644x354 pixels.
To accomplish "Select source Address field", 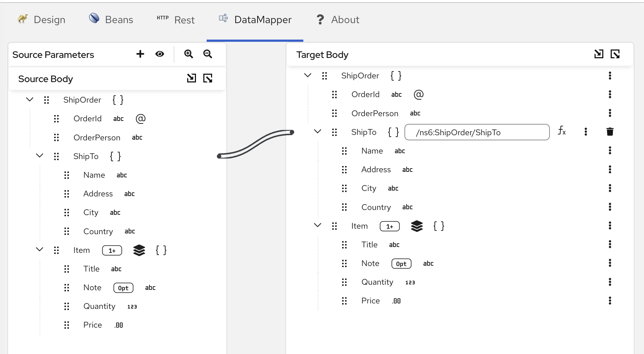I will pyautogui.click(x=98, y=194).
